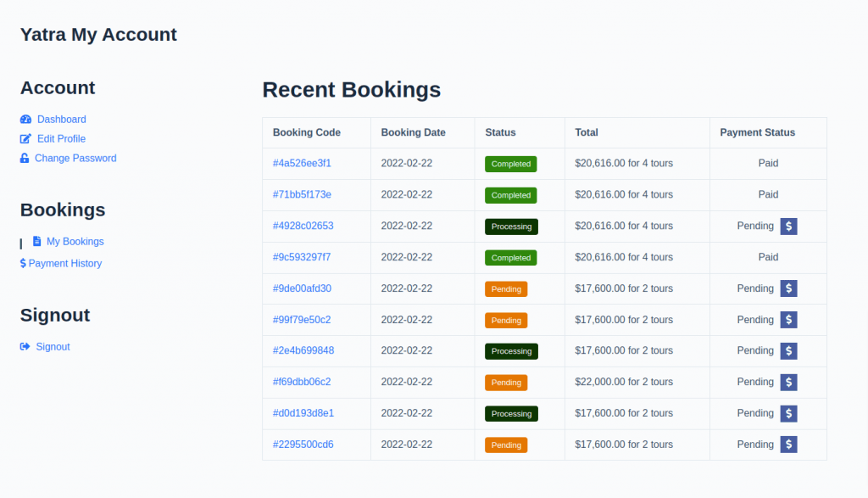
Task: Open booking #99f79e50c2 details
Action: [302, 320]
